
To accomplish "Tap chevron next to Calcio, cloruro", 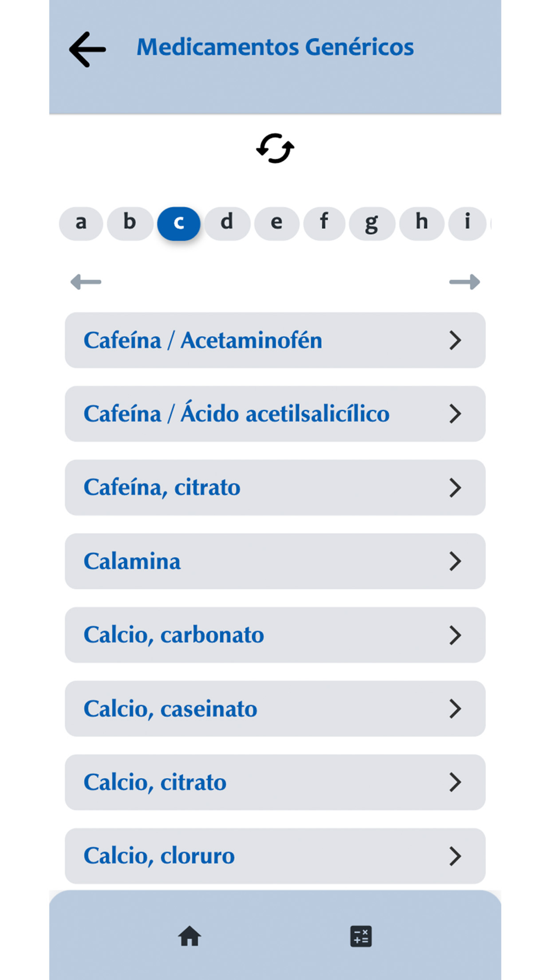I will (x=455, y=856).
